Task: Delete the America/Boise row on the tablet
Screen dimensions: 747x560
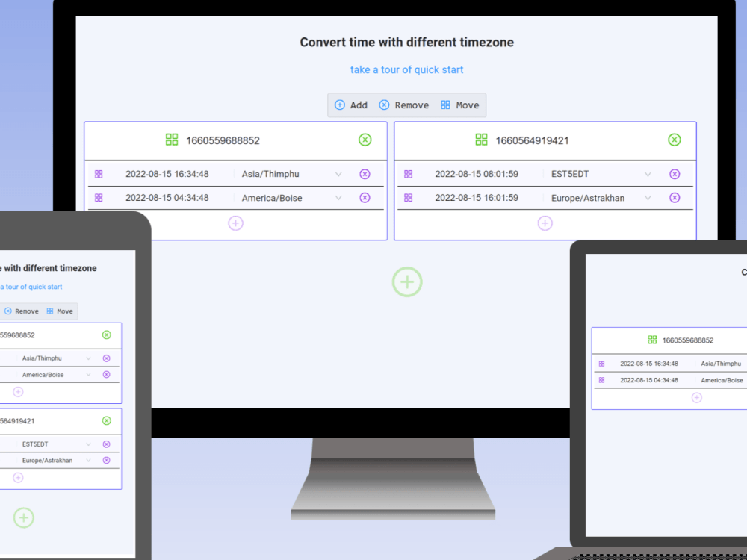Action: (107, 375)
